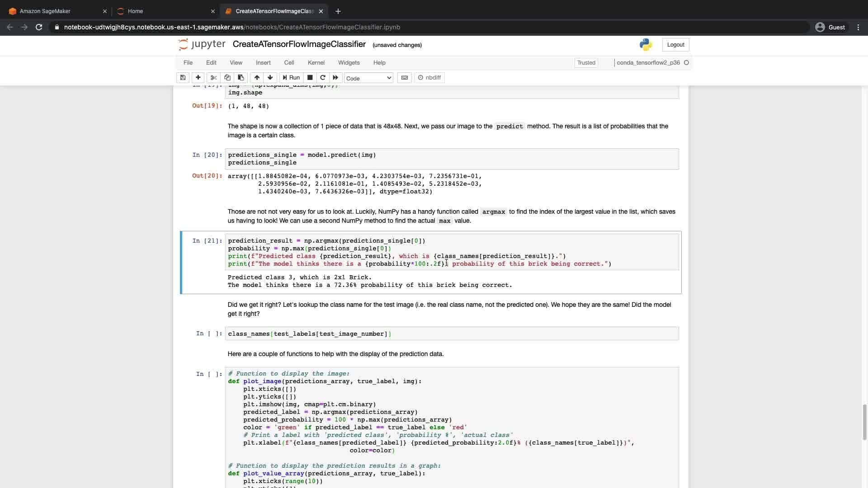This screenshot has width=868, height=488.
Task: Click the Run button
Action: pos(291,78)
